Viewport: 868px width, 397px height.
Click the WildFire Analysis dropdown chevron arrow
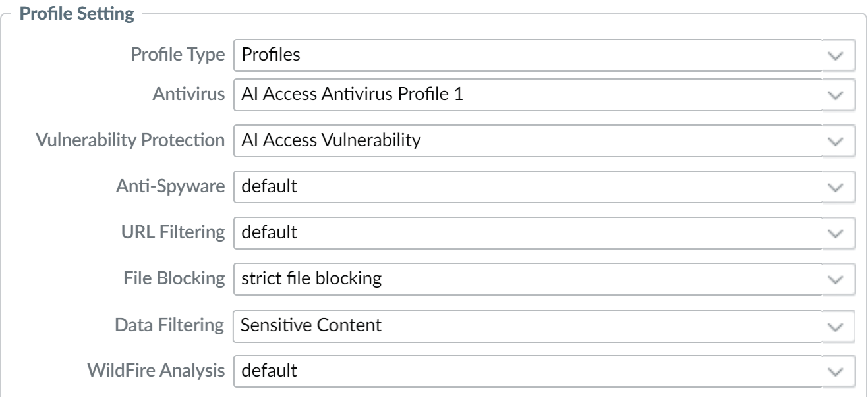[838, 371]
